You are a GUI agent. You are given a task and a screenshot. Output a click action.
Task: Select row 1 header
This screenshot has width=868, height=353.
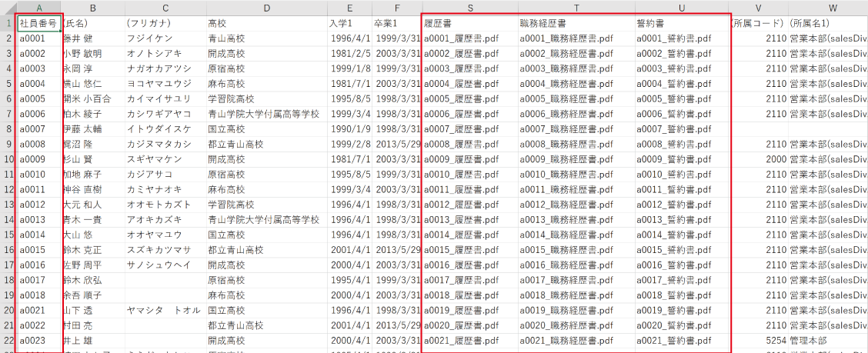pos(7,23)
